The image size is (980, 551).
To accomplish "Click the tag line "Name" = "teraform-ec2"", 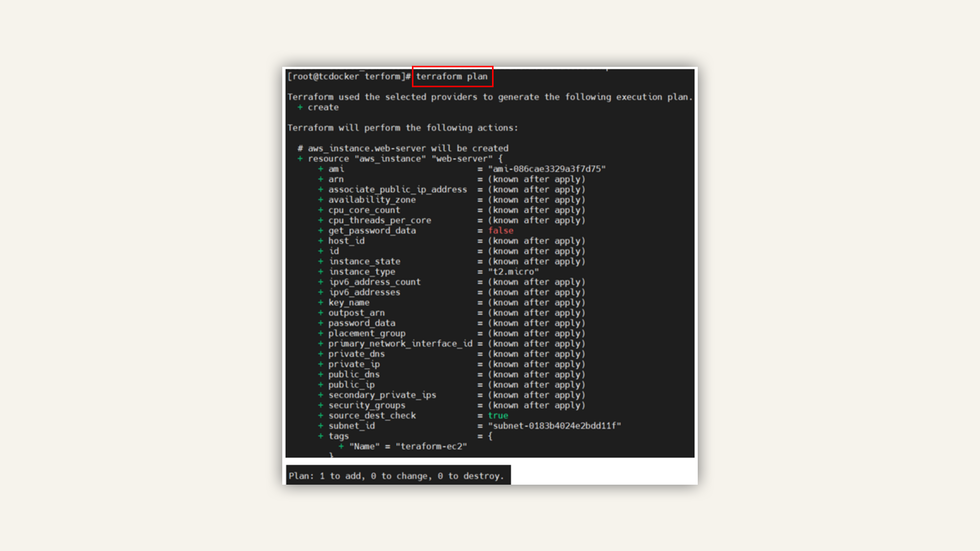I will pyautogui.click(x=408, y=446).
